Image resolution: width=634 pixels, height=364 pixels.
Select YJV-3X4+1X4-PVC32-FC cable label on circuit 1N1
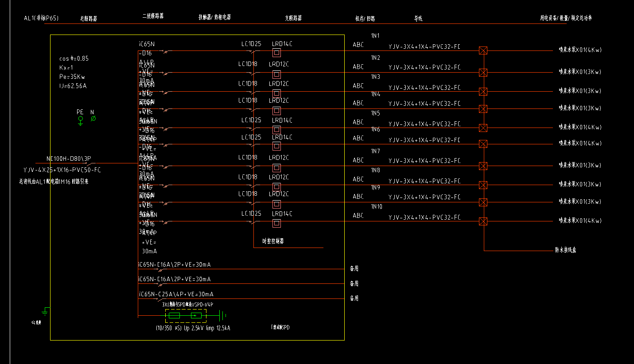pos(424,46)
